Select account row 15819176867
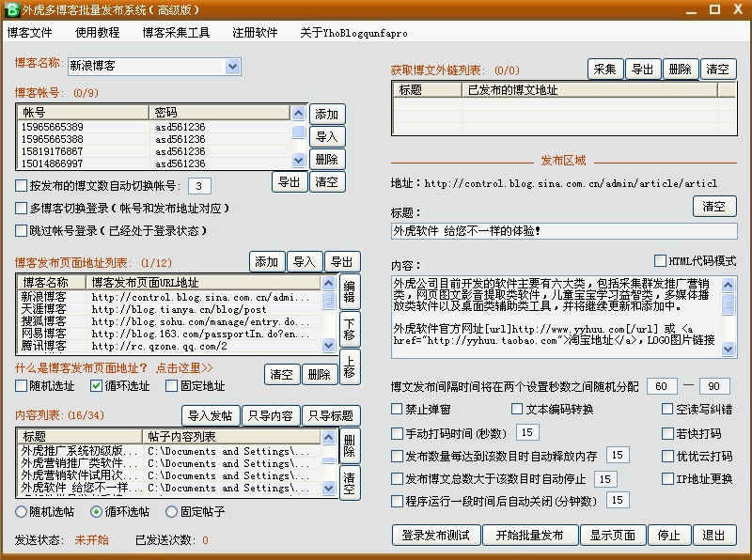752x560 pixels. tap(153, 151)
